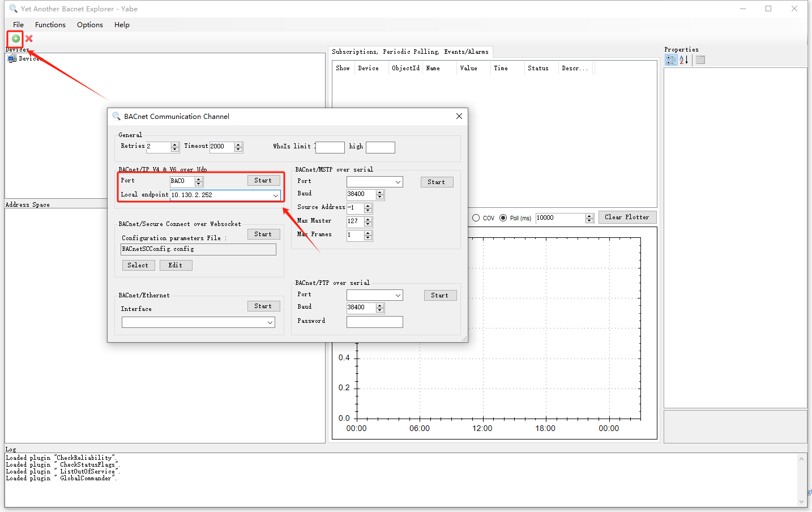Screen dimensions: 812x512
Task: Click the red remove device icon
Action: 29,39
